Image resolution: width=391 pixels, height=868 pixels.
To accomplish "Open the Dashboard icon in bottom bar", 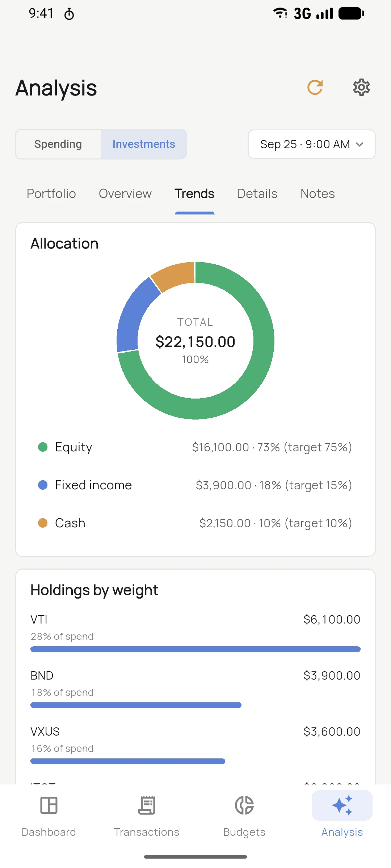I will (49, 805).
